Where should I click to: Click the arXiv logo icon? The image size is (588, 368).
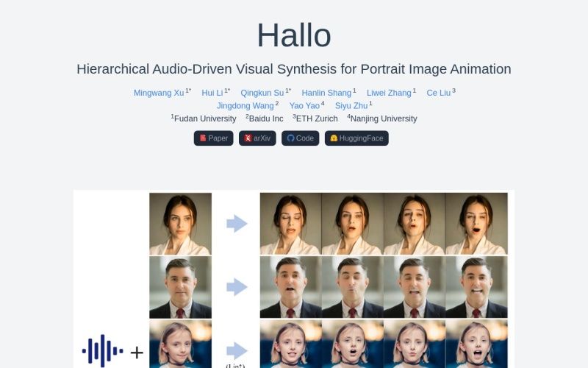click(248, 138)
